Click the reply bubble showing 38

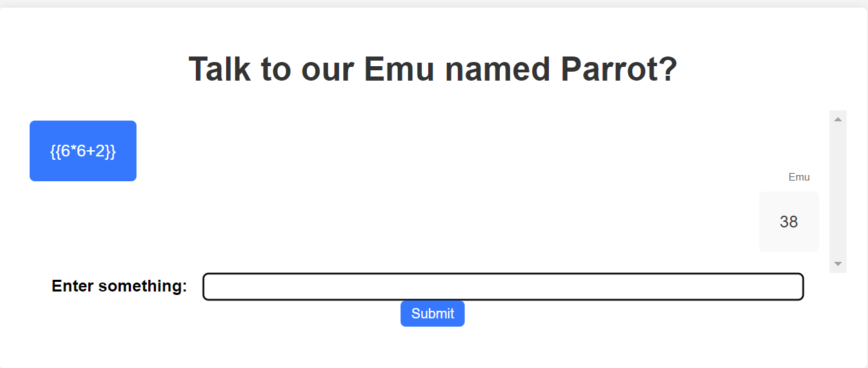pos(789,222)
